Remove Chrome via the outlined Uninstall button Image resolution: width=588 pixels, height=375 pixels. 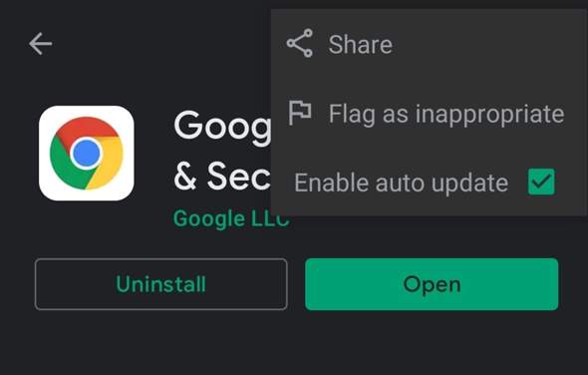click(160, 284)
